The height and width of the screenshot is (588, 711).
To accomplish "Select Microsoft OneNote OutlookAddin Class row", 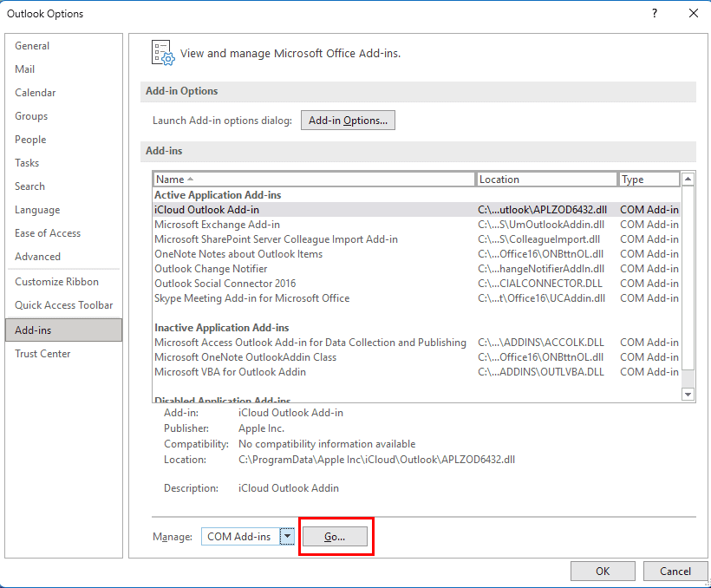I will 416,357.
